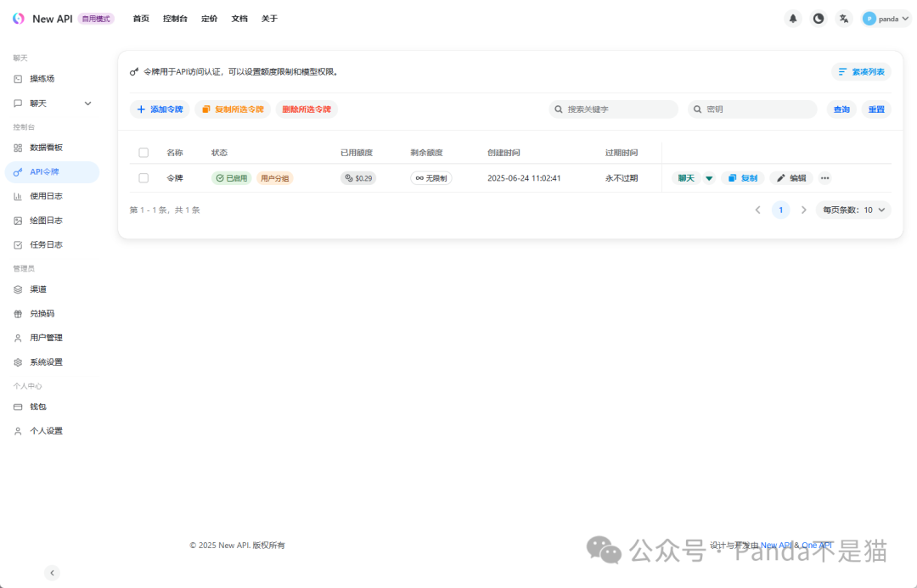Viewport: 917px width, 588px height.
Task: Switch to 紧凑列表 compact list view
Action: pyautogui.click(x=862, y=72)
